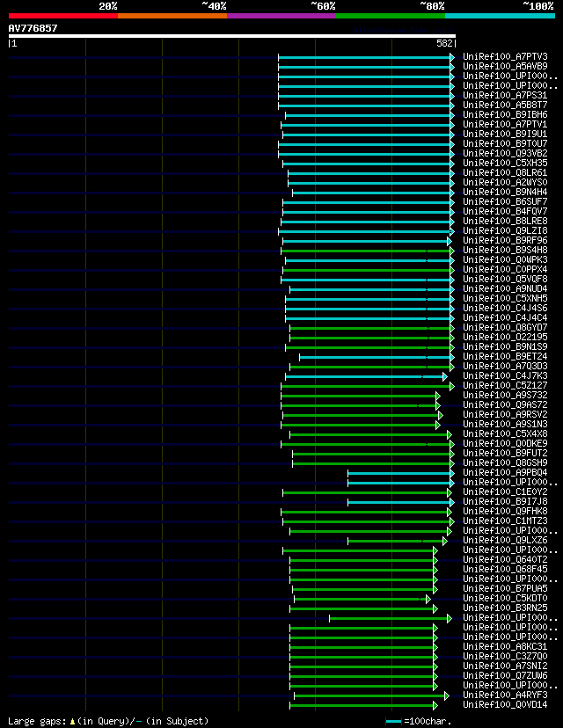Open hit UniRef100_B9T0U7
The height and width of the screenshot is (728, 563).
(x=505, y=143)
